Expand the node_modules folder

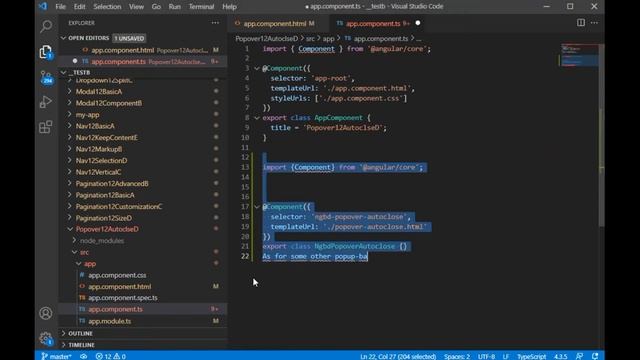[101, 240]
